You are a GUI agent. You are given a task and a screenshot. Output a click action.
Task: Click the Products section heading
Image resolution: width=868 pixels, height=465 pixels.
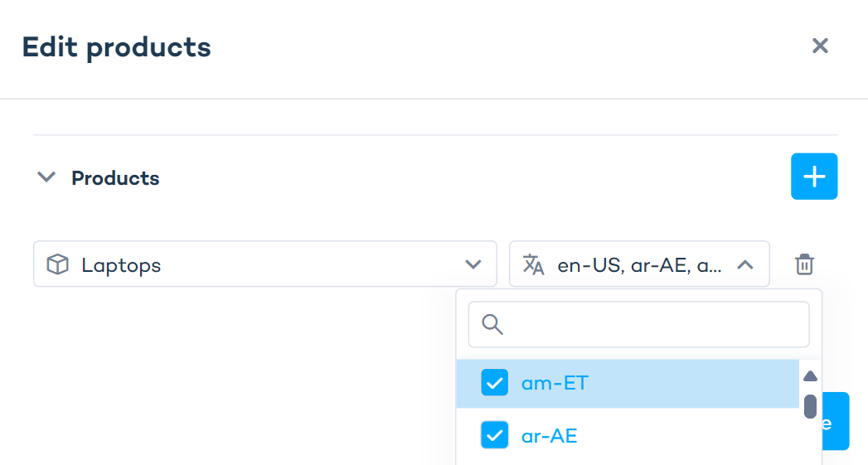(115, 178)
